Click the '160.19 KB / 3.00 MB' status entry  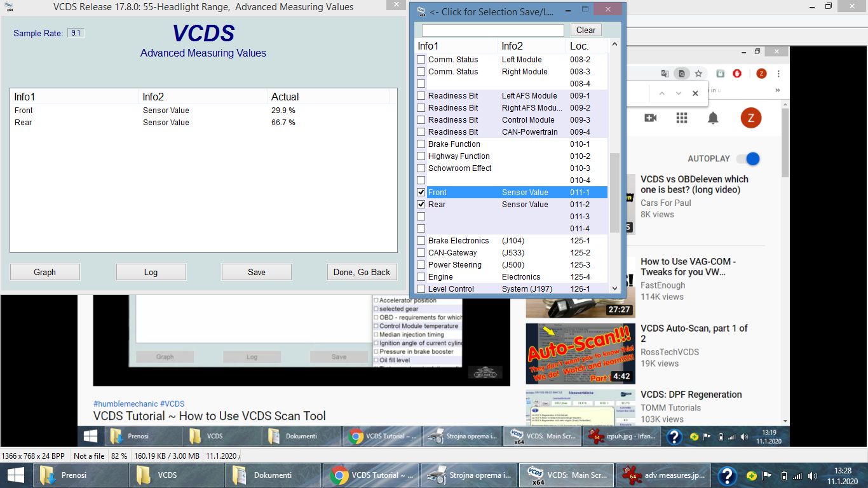click(167, 456)
